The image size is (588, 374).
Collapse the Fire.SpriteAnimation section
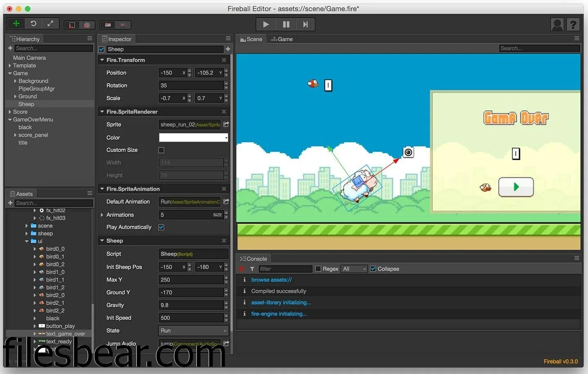pyautogui.click(x=102, y=189)
